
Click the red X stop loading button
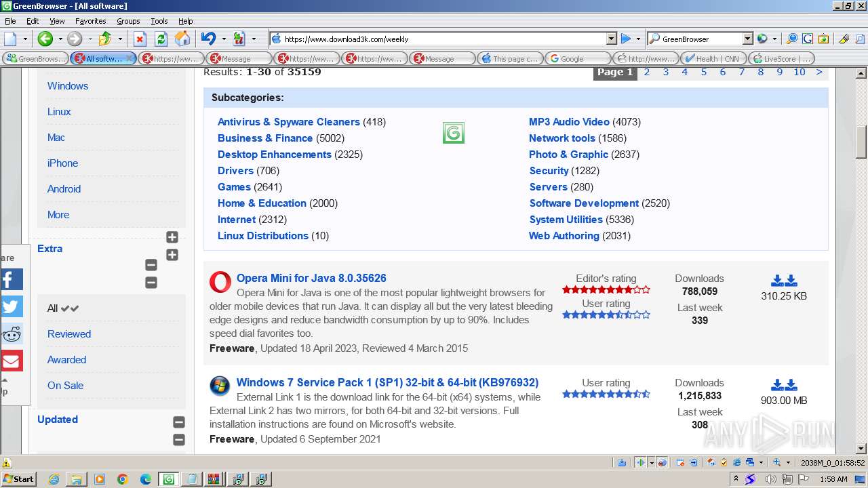coord(140,39)
